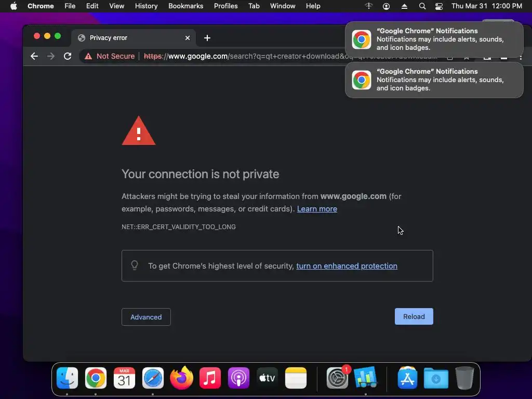The image size is (532, 399).
Task: Click the Advanced button
Action: 146,317
